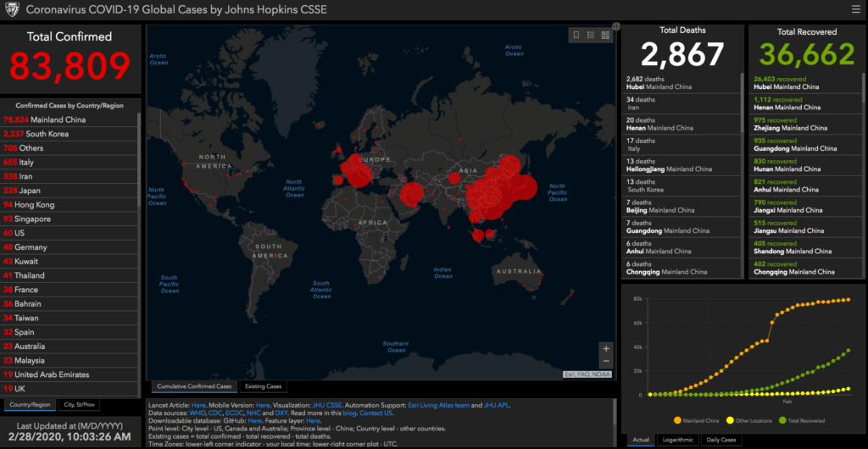This screenshot has width=868, height=449.
Task: Open the map bookmarks tool
Action: [576, 35]
